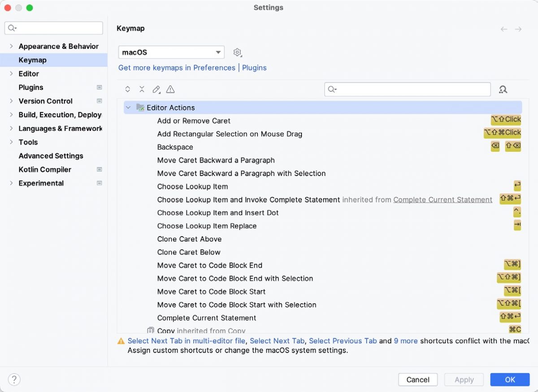Select Advanced Settings in sidebar
This screenshot has width=538, height=392.
[51, 155]
